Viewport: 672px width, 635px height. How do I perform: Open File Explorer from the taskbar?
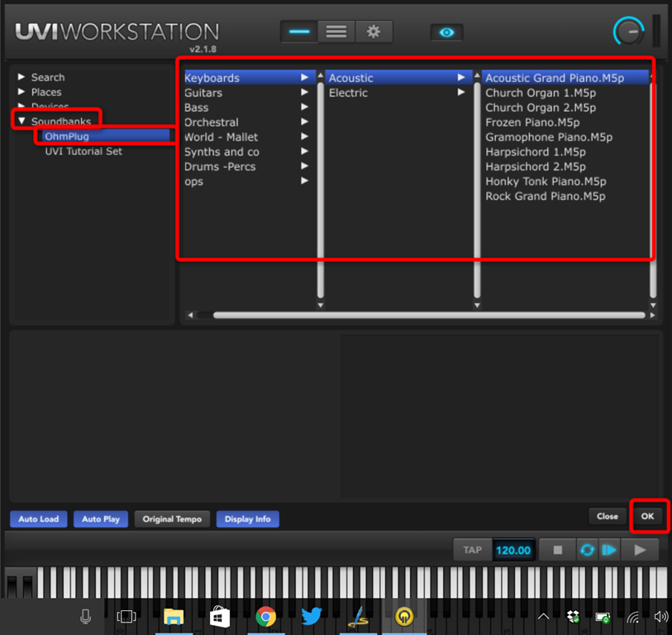coord(174,617)
